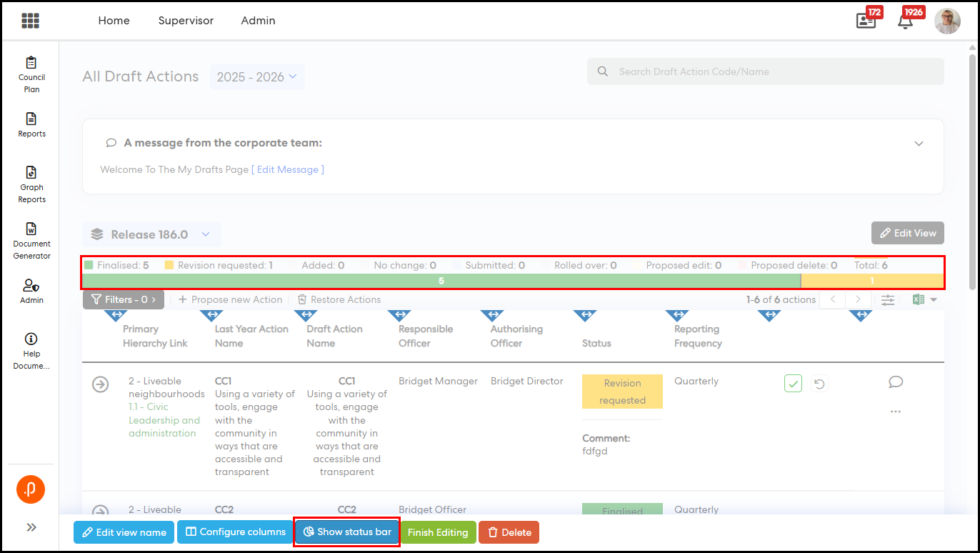Click the Finish Editing button
The height and width of the screenshot is (553, 980).
[x=438, y=532]
